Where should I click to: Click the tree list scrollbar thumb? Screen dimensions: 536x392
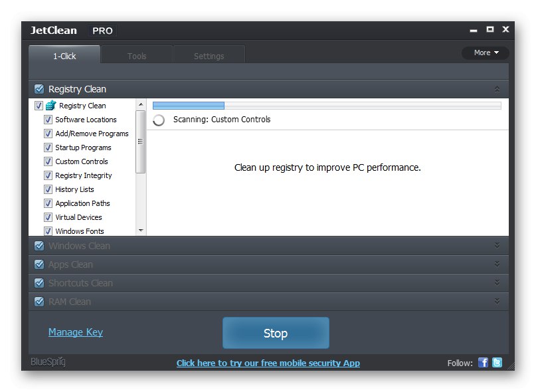tap(141, 142)
